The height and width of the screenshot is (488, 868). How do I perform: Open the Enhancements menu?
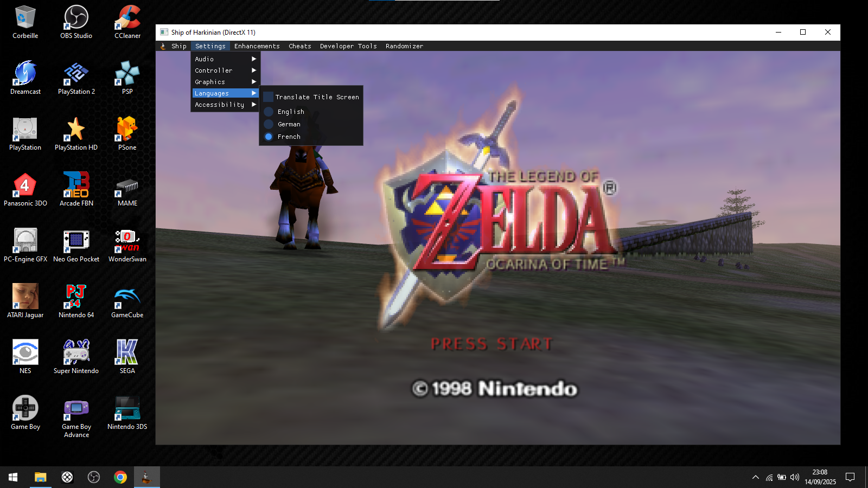257,46
